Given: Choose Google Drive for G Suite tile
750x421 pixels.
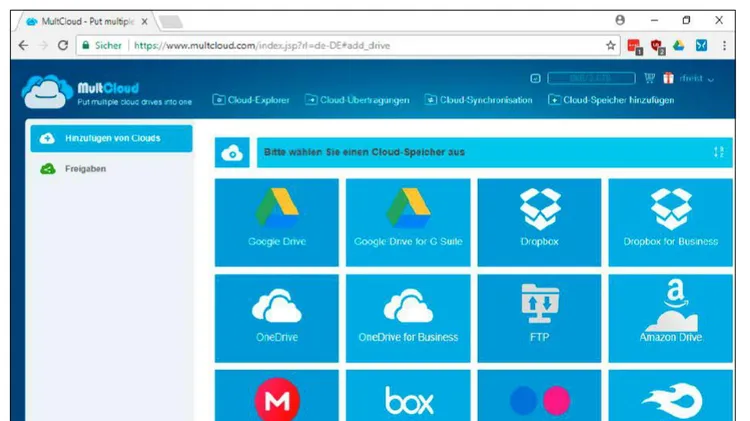Looking at the screenshot, I should (408, 222).
